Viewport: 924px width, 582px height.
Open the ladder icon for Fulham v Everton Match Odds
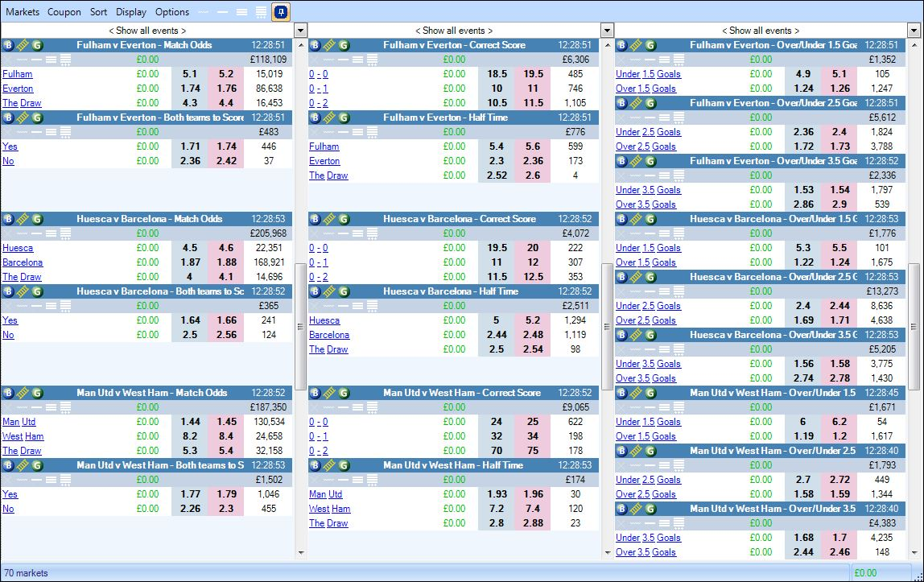23,45
